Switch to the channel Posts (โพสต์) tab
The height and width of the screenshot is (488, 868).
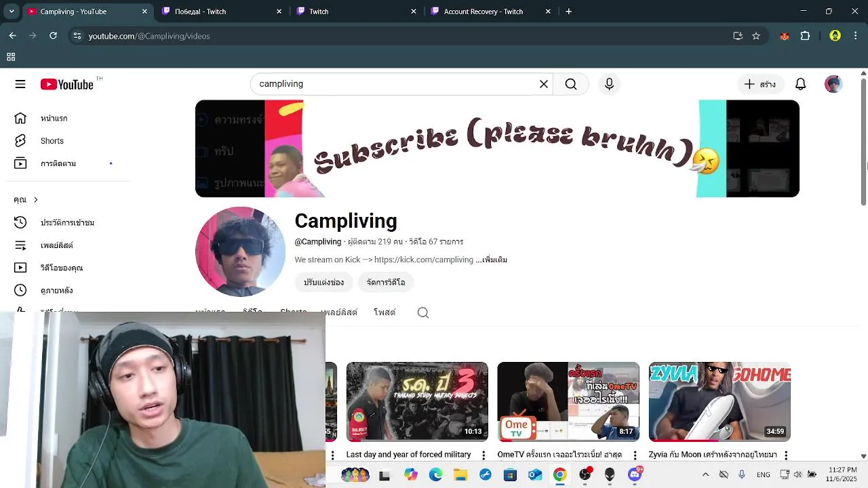[x=384, y=312]
